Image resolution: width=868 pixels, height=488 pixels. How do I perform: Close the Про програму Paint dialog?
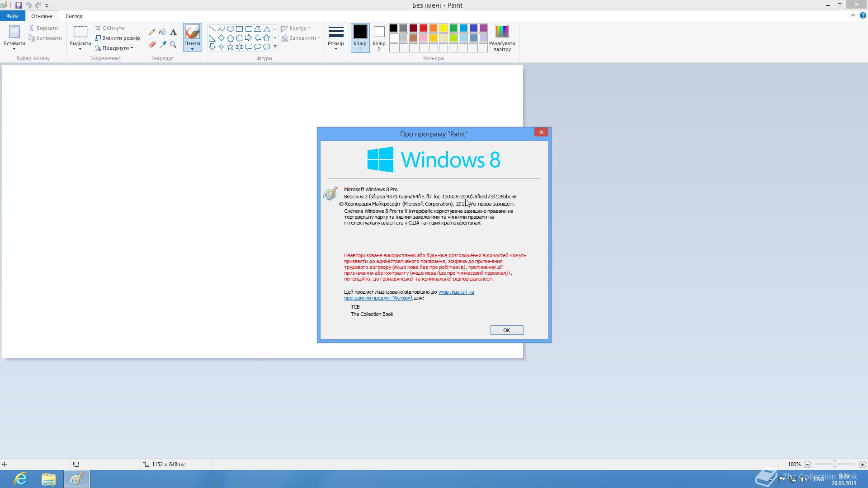click(541, 132)
